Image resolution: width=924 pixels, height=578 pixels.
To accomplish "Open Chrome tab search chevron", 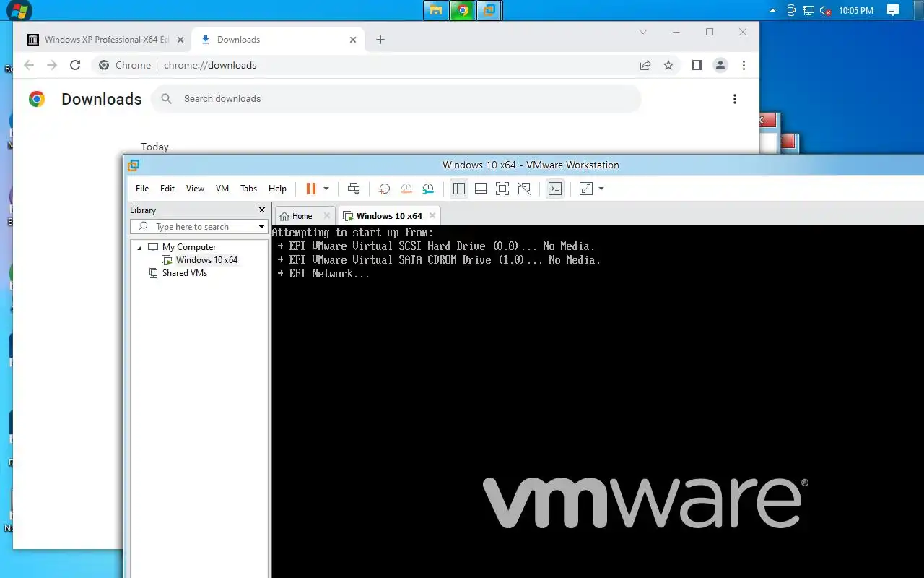I will click(x=643, y=32).
